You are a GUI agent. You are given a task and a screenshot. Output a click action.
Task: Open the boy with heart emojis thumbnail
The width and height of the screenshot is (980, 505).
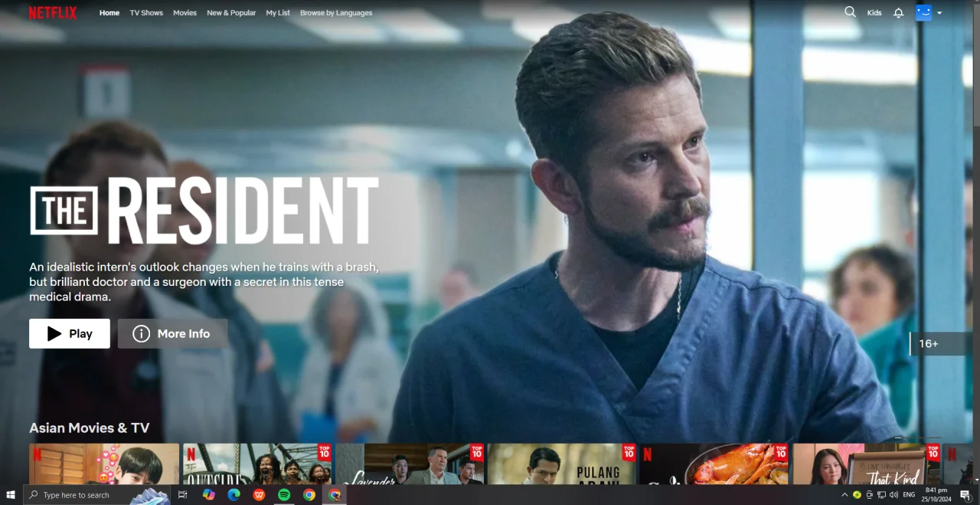(104, 464)
